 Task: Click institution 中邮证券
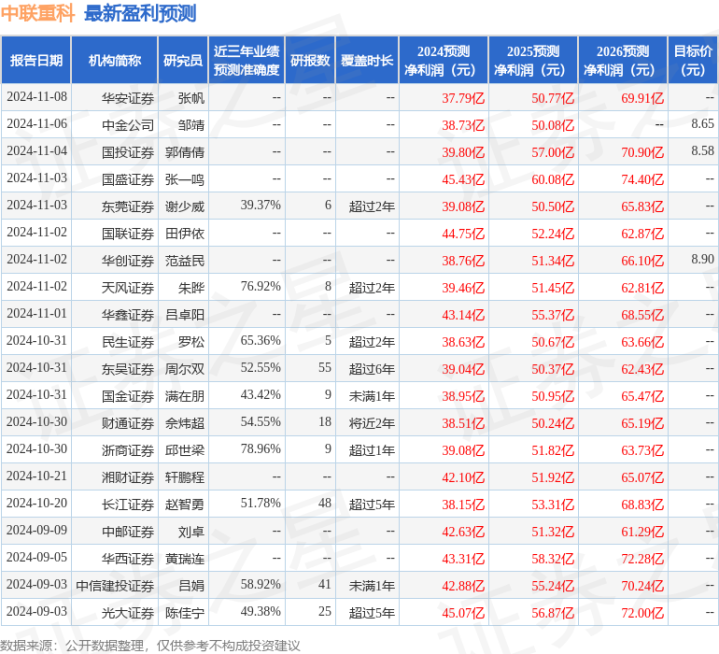pyautogui.click(x=127, y=531)
